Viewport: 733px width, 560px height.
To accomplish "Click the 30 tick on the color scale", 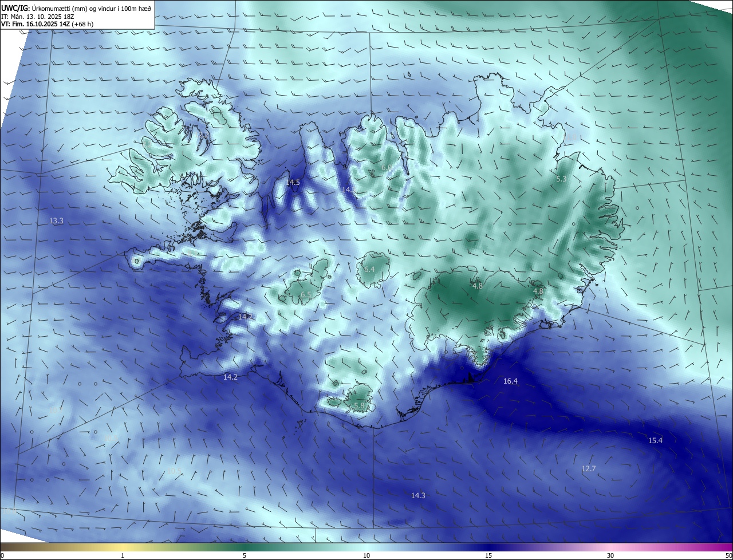I will click(610, 555).
